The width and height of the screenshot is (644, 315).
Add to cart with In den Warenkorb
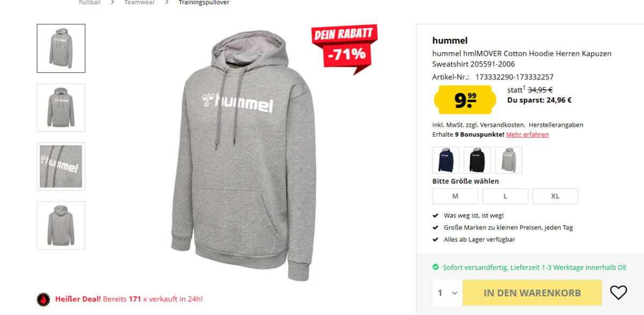pyautogui.click(x=532, y=293)
